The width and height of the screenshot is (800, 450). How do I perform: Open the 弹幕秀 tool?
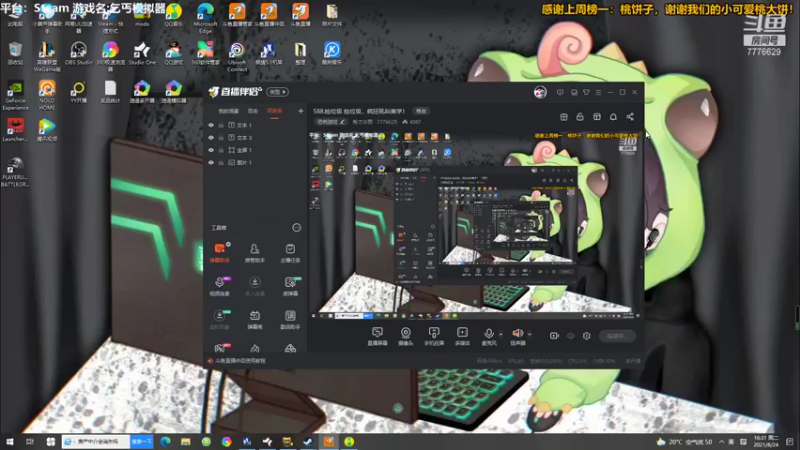255,320
